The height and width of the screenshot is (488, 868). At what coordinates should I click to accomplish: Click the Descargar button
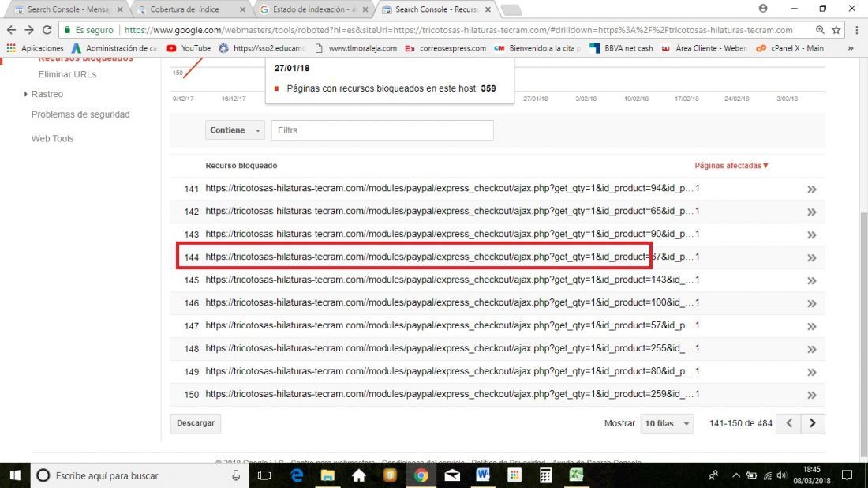click(196, 423)
